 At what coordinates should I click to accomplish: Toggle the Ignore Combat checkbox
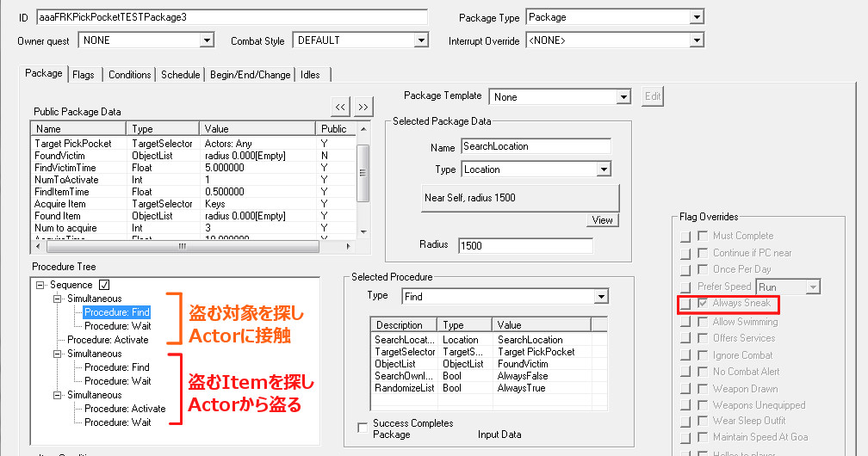click(x=703, y=355)
